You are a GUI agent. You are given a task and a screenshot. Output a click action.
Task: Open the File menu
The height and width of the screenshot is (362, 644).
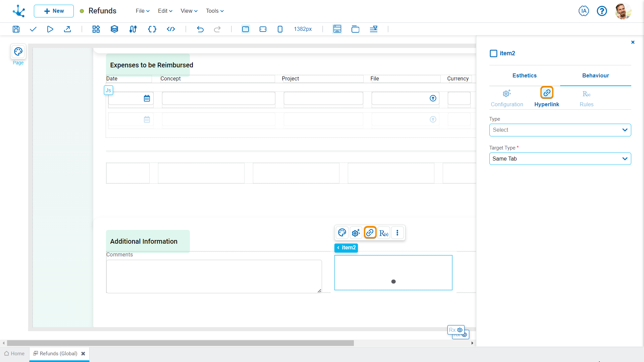143,11
